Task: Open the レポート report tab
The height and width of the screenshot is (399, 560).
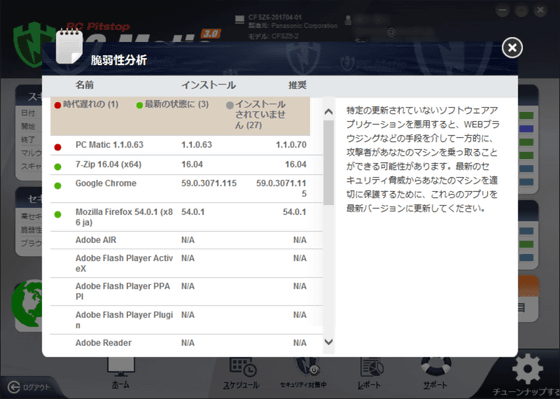Action: click(369, 374)
